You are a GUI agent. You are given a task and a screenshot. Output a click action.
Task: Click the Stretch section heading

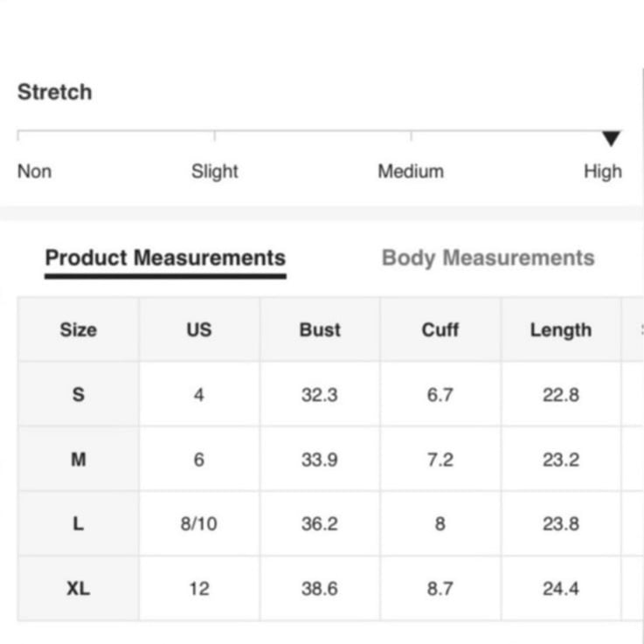(x=55, y=92)
